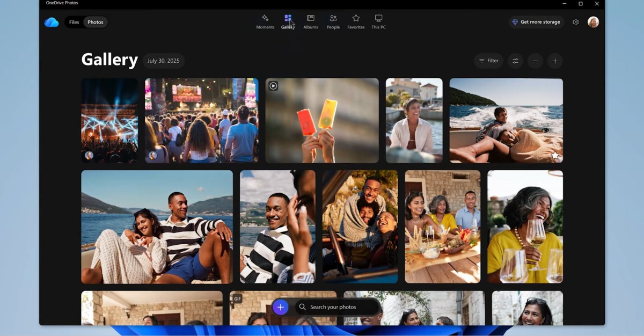Click the Get more storage button
This screenshot has width=644, height=336.
(536, 21)
